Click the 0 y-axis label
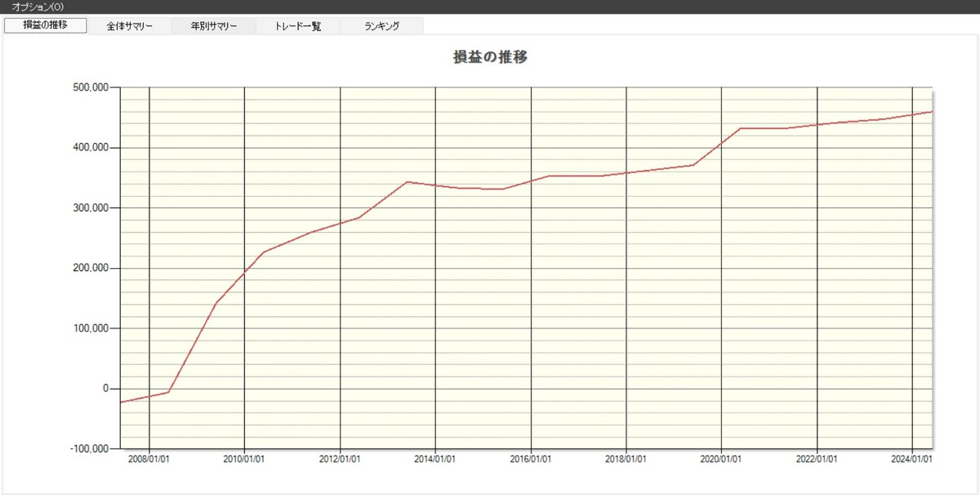The height and width of the screenshot is (495, 980). coord(106,389)
